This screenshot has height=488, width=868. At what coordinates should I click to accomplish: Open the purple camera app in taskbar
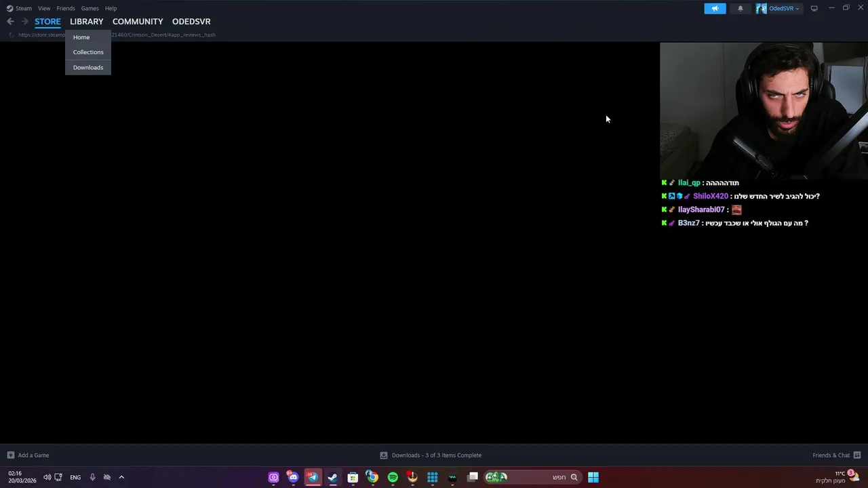point(273,477)
